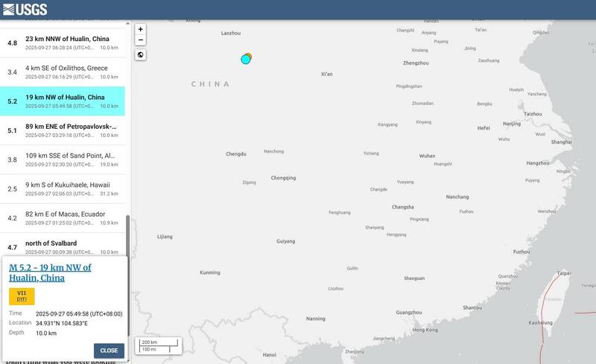Open the M 5.2 Hualin event title link

50,272
